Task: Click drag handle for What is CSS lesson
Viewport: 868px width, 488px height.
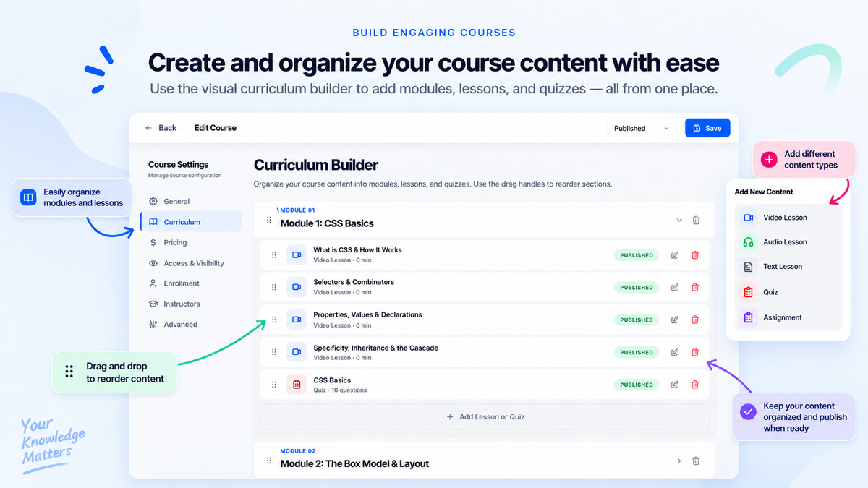Action: [273, 255]
